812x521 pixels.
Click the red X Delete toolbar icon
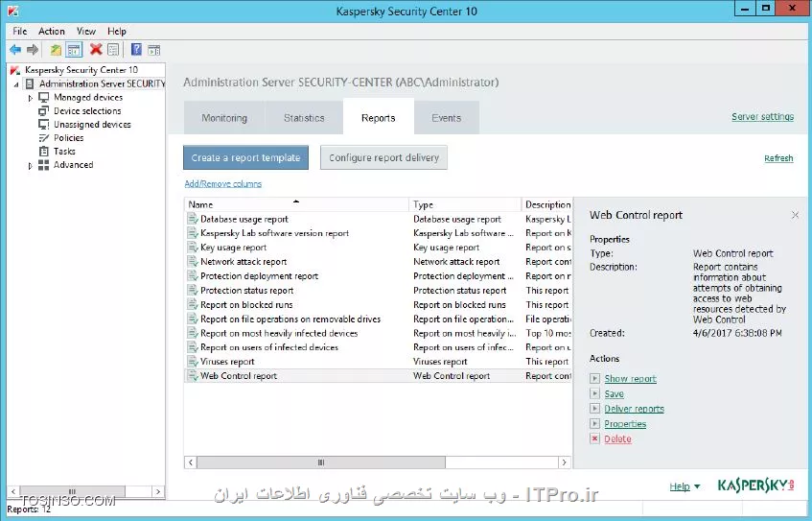[96, 50]
